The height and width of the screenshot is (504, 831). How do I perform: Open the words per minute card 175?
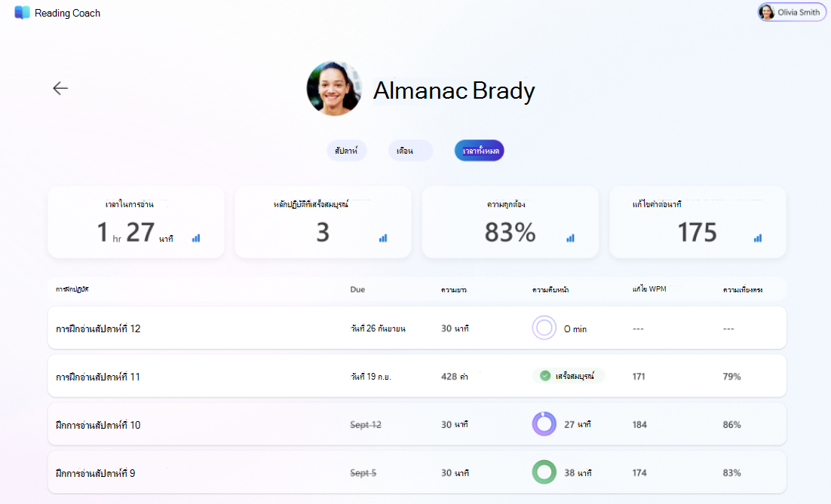698,221
